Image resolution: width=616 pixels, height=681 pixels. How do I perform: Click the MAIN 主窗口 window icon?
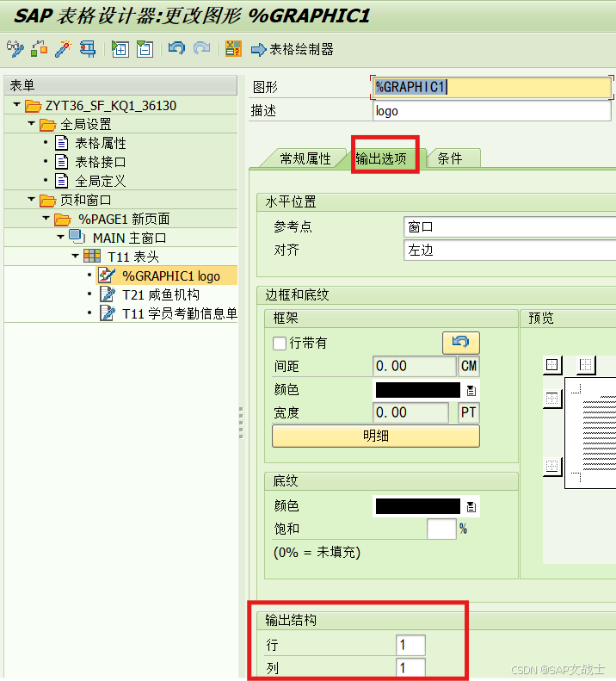click(77, 237)
